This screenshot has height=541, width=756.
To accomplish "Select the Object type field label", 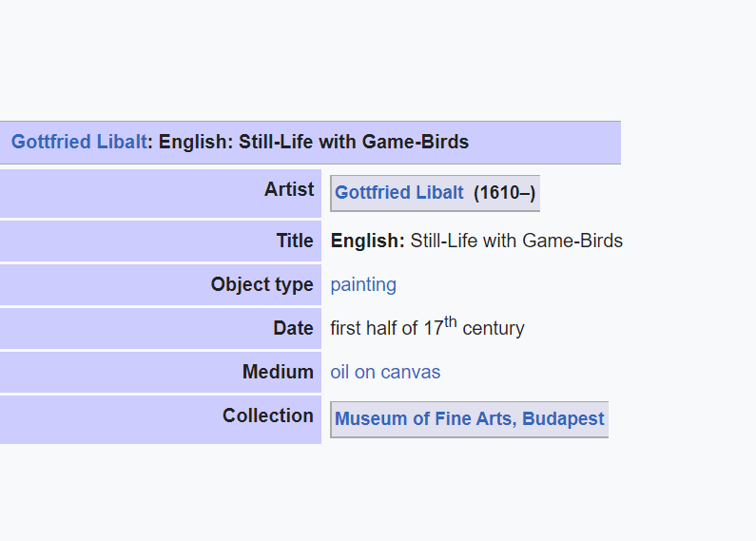I will tap(262, 284).
